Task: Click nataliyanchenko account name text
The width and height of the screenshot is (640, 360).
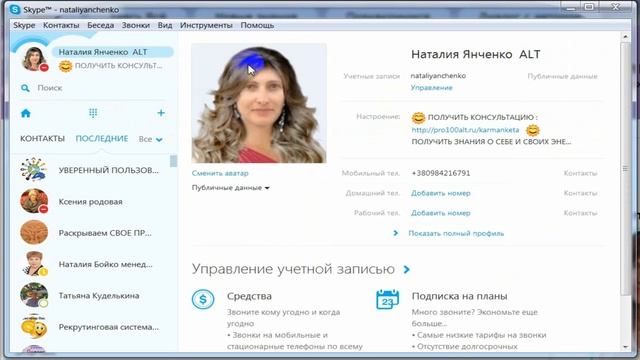Action: pyautogui.click(x=438, y=76)
